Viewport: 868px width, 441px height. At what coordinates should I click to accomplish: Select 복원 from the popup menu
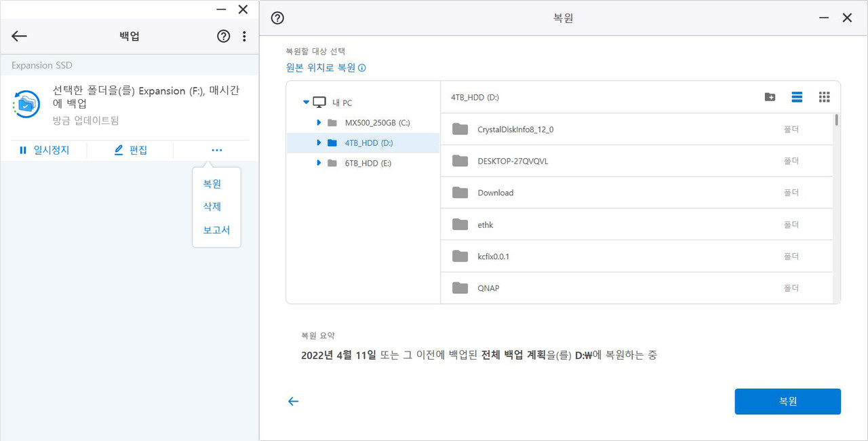(x=212, y=184)
